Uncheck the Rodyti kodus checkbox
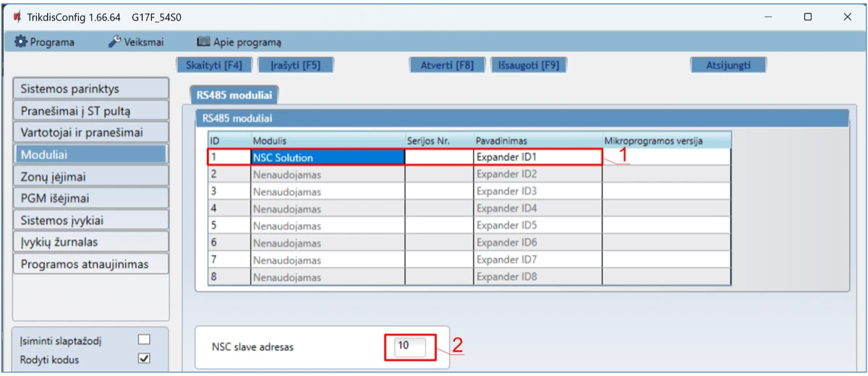The height and width of the screenshot is (376, 868). point(144,358)
